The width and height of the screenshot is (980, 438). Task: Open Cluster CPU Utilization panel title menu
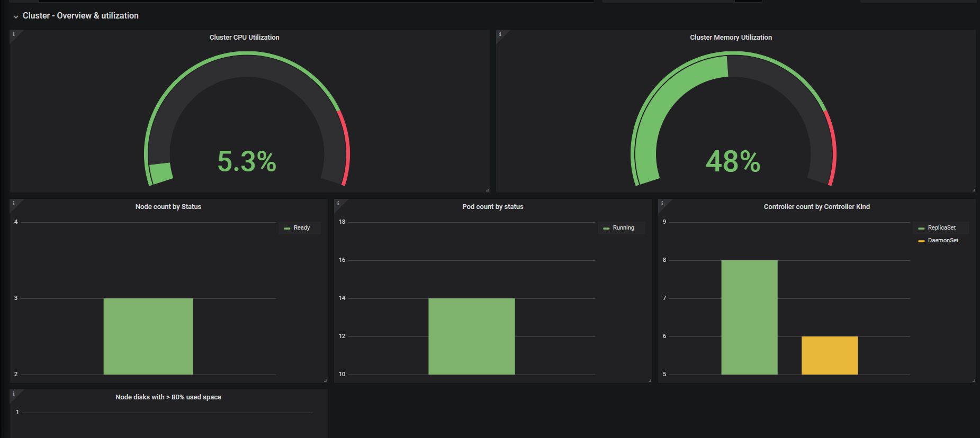click(x=244, y=38)
